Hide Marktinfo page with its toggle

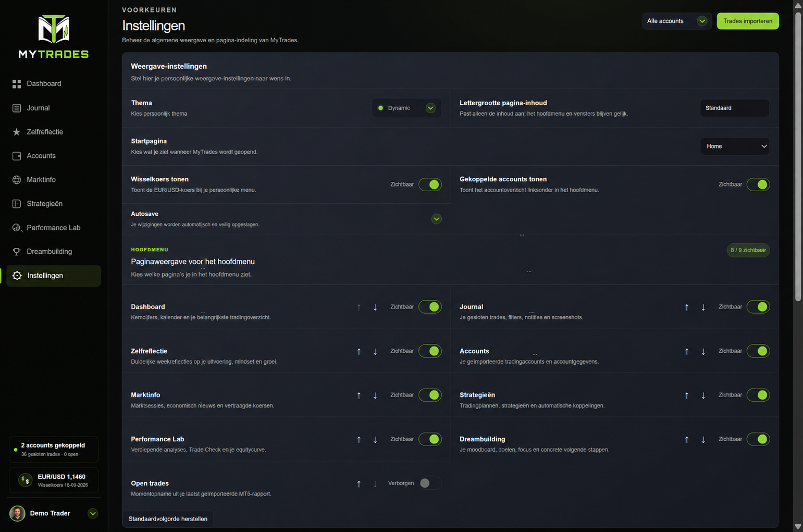pos(430,395)
